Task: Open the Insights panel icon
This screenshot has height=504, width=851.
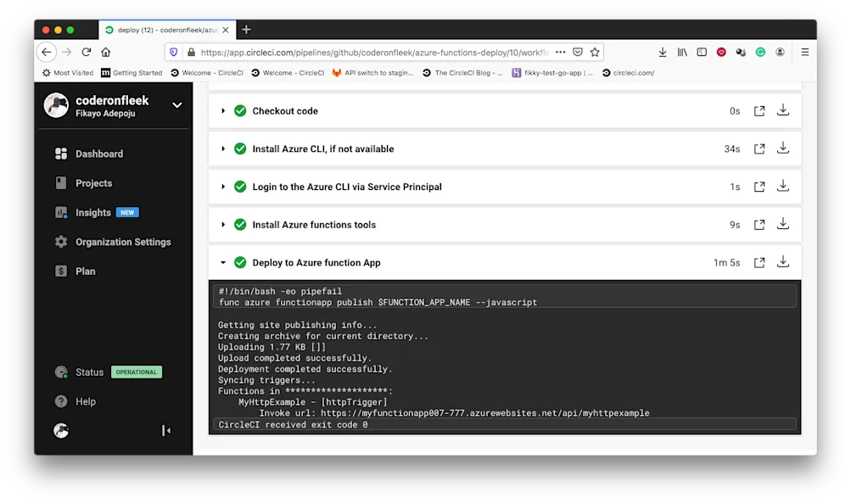Action: (x=63, y=212)
